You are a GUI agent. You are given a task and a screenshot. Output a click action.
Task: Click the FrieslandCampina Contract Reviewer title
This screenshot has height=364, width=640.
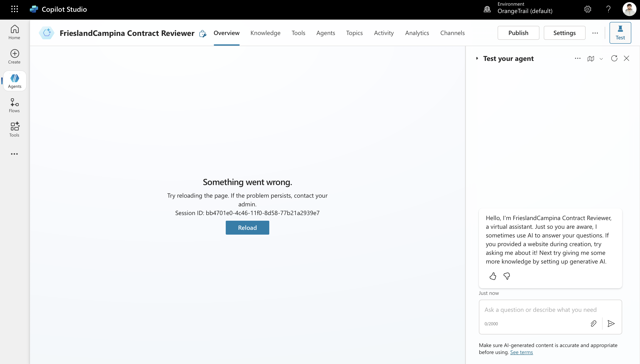click(127, 33)
